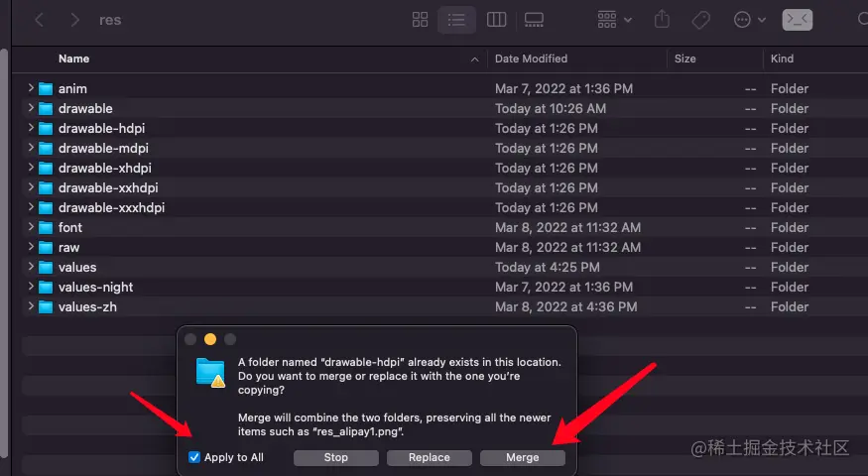Image resolution: width=868 pixels, height=476 pixels.
Task: Switch to column view
Action: pyautogui.click(x=496, y=20)
